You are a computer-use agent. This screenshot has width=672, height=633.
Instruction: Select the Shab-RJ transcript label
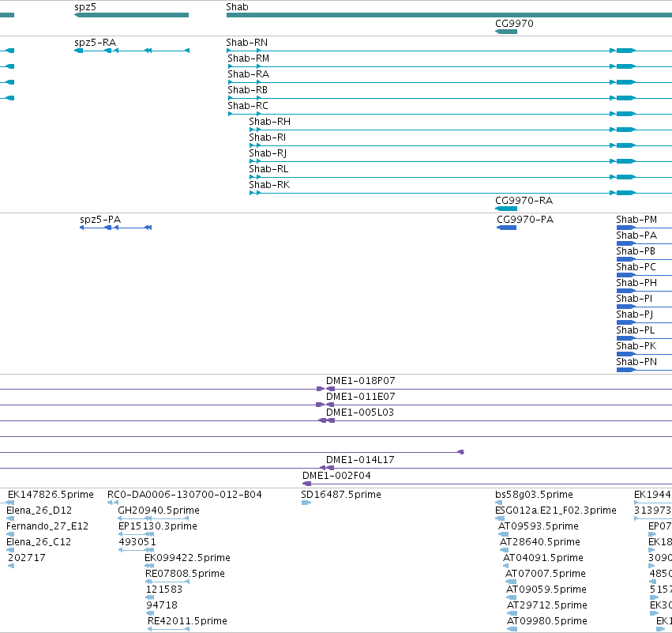(x=268, y=153)
